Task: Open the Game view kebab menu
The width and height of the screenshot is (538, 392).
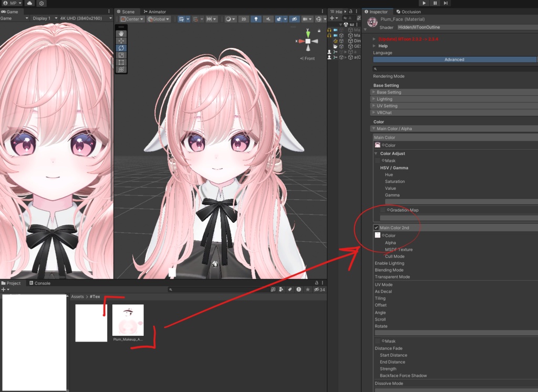Action: click(109, 12)
